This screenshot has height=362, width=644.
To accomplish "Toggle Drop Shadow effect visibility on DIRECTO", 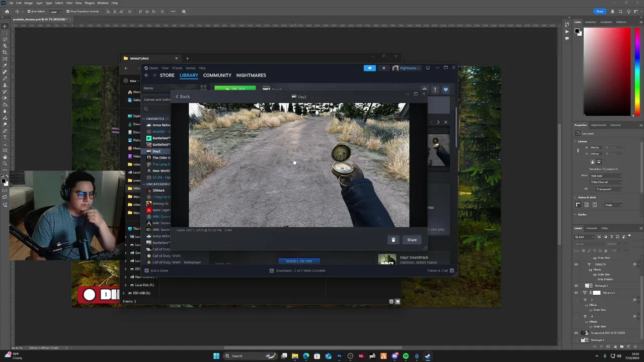I will [595, 279].
